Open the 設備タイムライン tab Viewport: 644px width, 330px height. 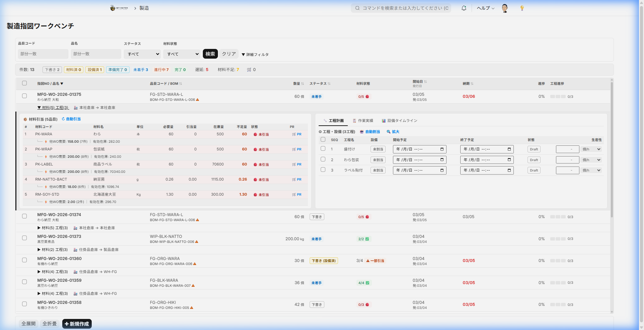[x=400, y=121]
